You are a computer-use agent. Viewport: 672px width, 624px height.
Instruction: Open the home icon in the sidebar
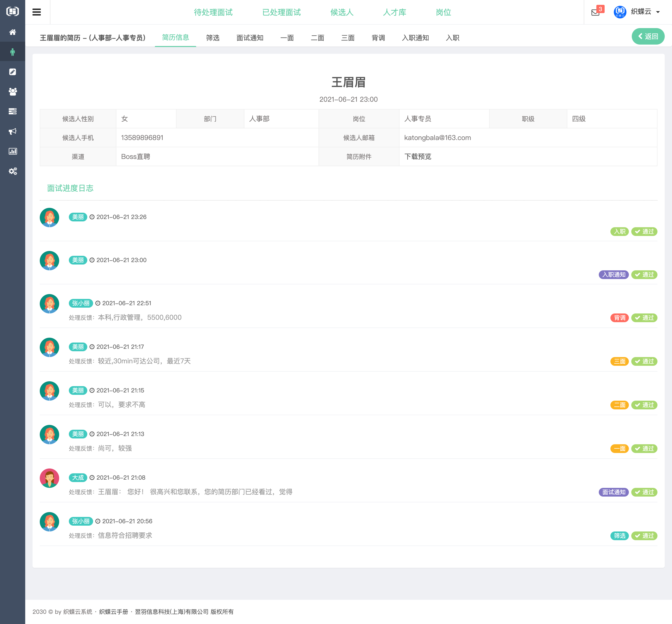pos(13,32)
